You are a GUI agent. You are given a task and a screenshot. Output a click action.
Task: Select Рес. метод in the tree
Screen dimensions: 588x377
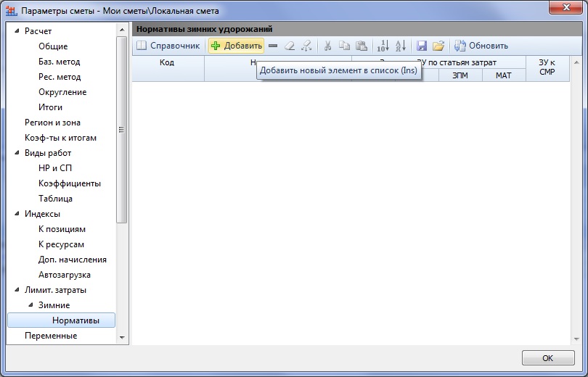[60, 77]
